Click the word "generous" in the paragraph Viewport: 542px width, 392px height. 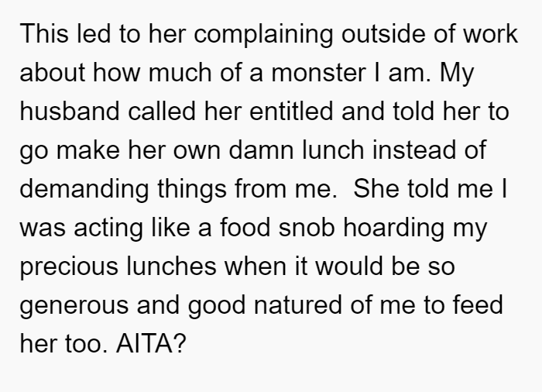74,306
